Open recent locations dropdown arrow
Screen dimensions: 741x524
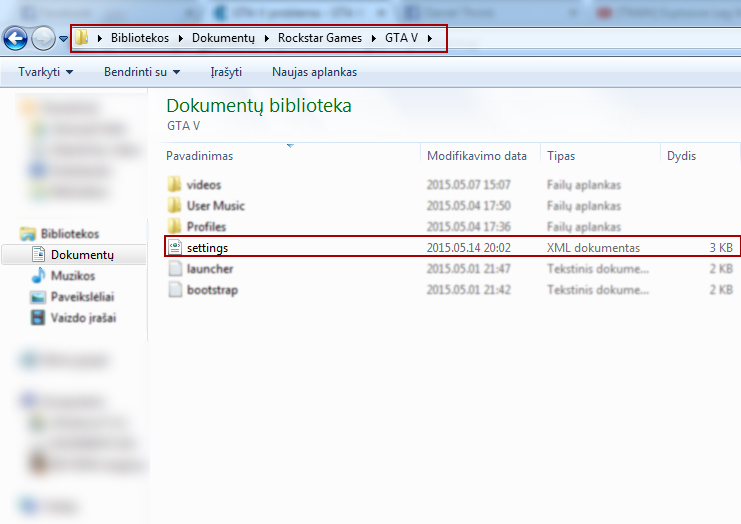[x=64, y=39]
